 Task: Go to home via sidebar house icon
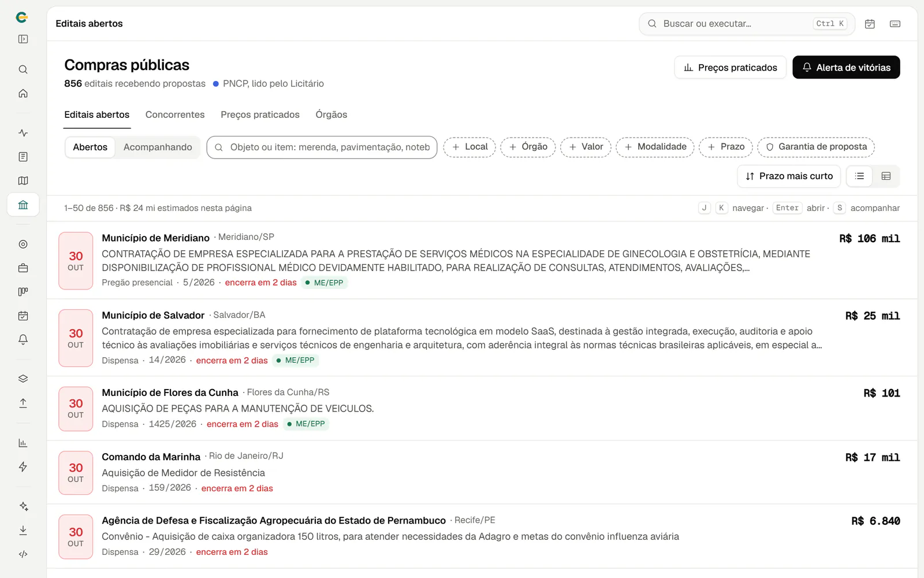coord(23,94)
